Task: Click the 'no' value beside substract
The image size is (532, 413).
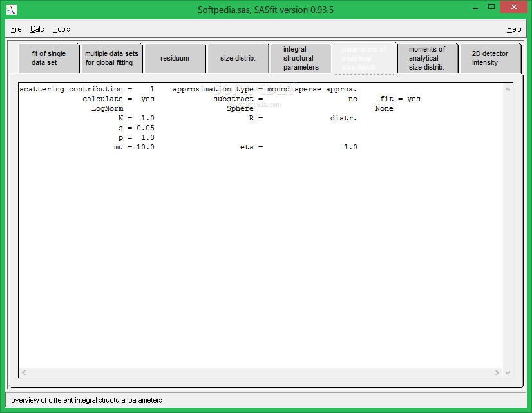Action: (353, 99)
